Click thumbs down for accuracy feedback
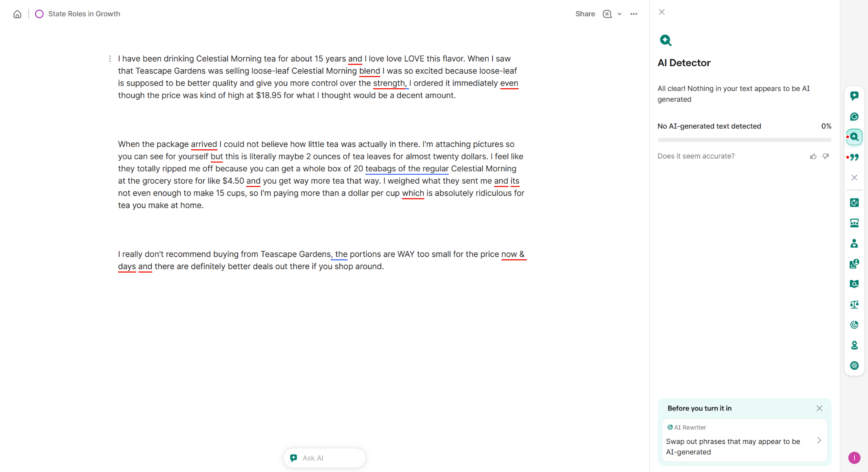The height and width of the screenshot is (472, 868). [826, 156]
